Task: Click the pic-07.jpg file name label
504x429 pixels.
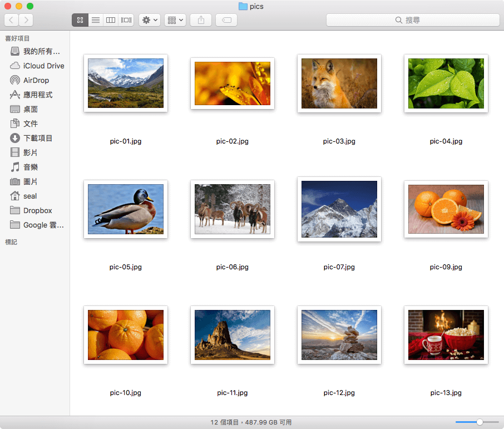Action: (339, 267)
